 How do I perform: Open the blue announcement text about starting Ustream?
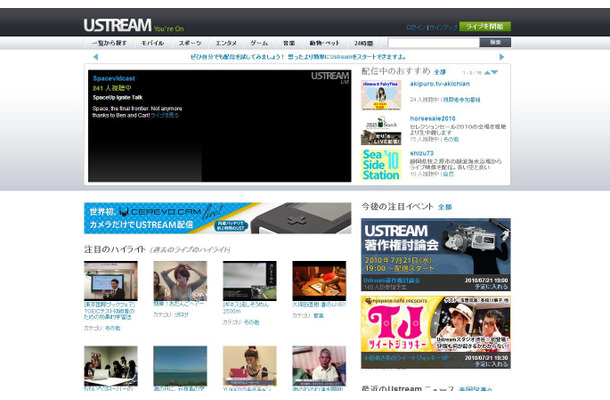coord(298,57)
